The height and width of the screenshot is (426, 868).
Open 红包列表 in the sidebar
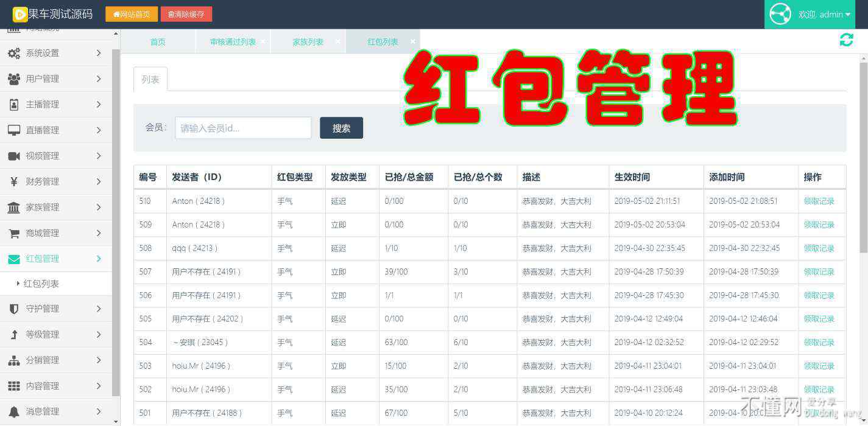coord(41,284)
